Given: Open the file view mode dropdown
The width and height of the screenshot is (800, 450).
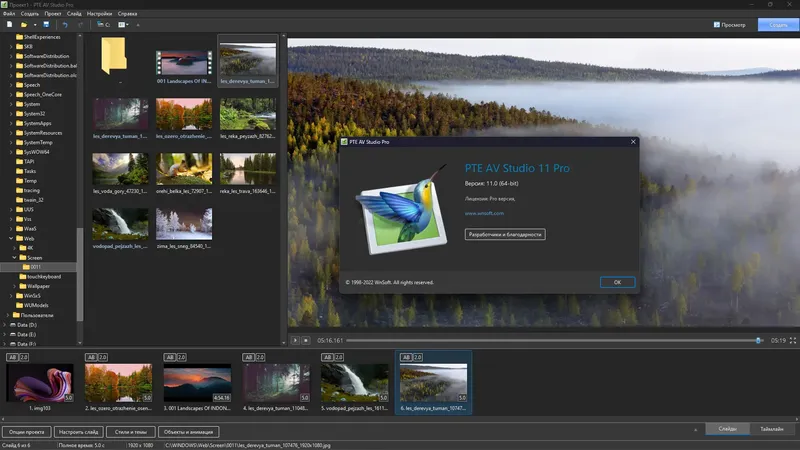Looking at the screenshot, I should point(123,24).
